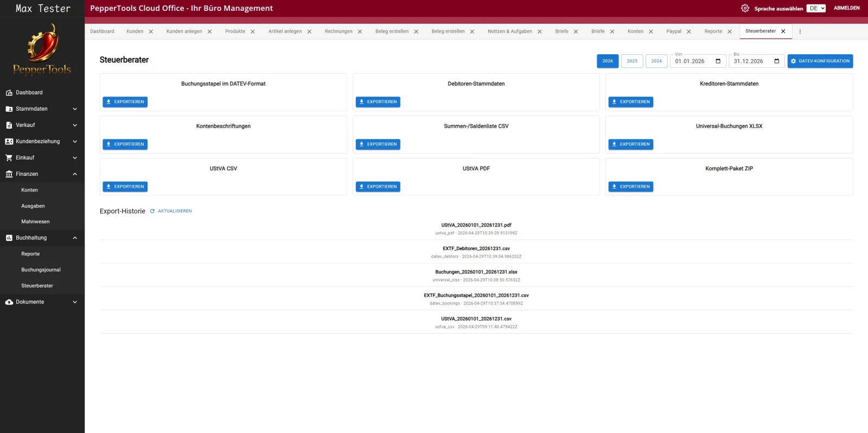The height and width of the screenshot is (433, 868).
Task: Open the language DE dropdown
Action: (816, 8)
